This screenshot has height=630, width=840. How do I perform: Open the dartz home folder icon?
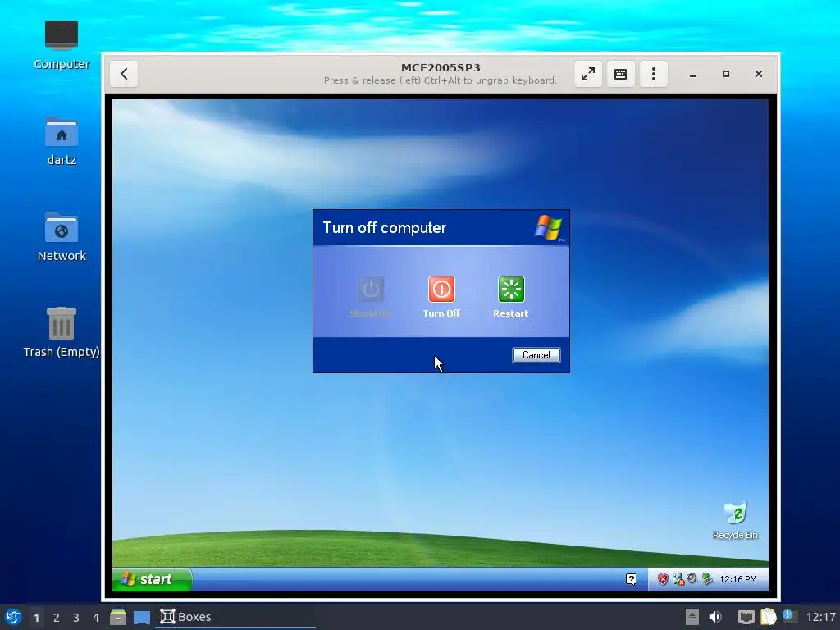(x=62, y=141)
